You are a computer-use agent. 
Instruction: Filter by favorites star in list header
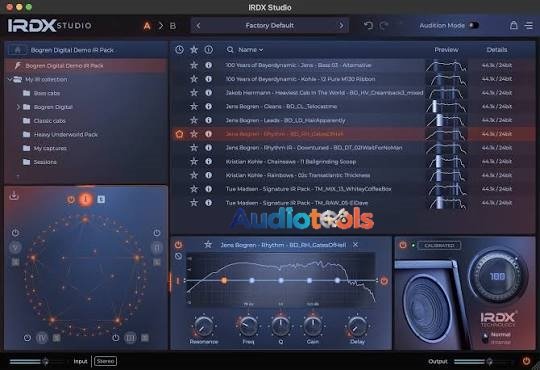point(194,50)
